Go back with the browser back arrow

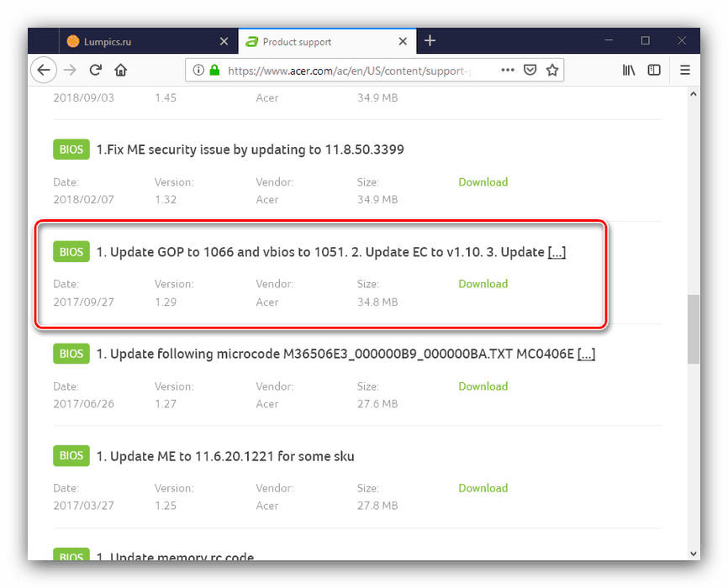[44, 70]
